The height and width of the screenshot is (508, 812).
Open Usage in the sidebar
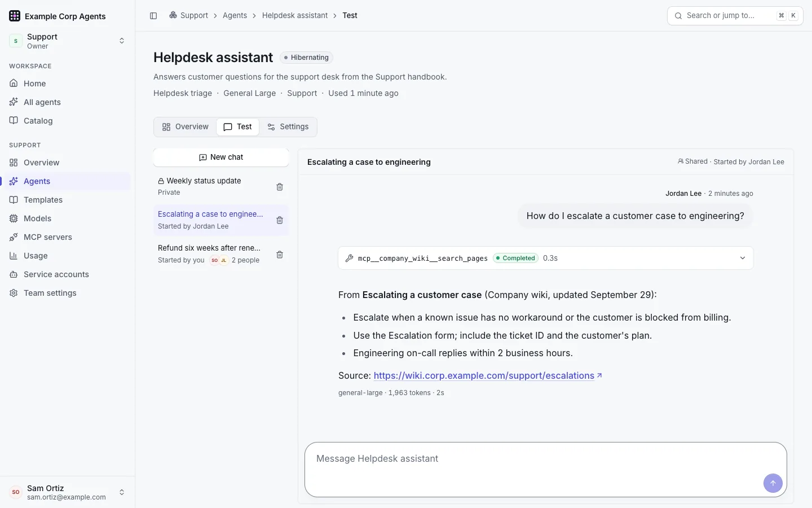(68, 256)
